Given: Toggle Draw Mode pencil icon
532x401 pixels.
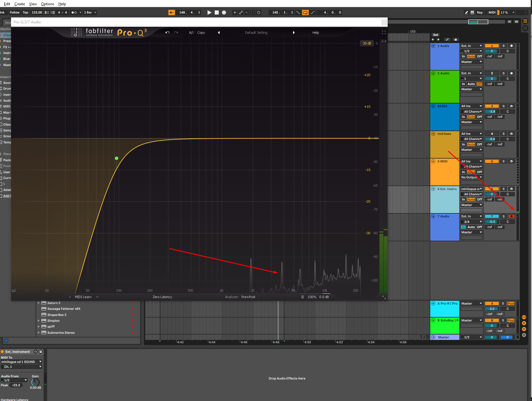Looking at the screenshot, I should (466, 13).
